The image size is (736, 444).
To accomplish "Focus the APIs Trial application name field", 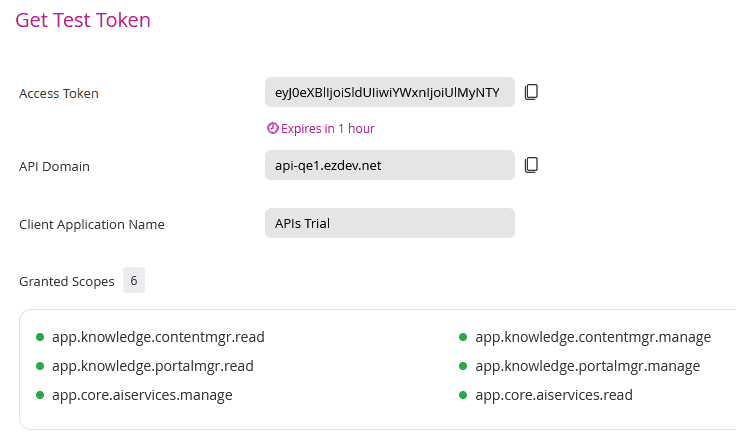I will click(x=389, y=223).
